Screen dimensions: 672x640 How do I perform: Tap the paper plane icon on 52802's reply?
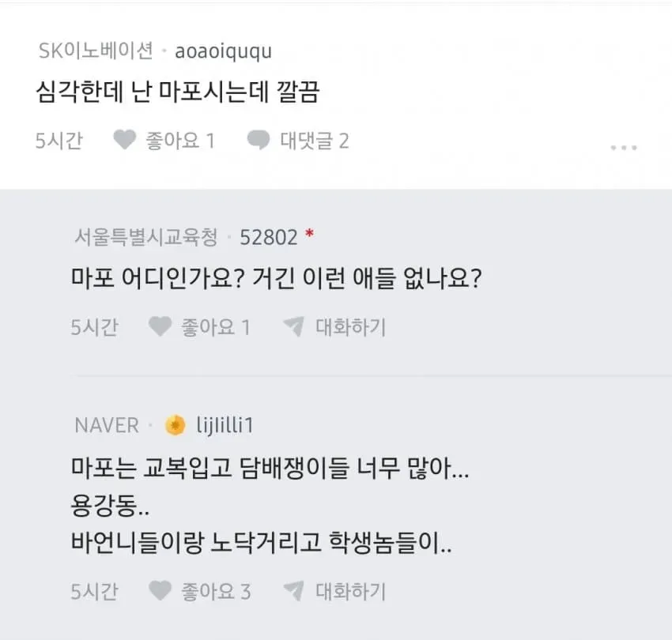293,327
